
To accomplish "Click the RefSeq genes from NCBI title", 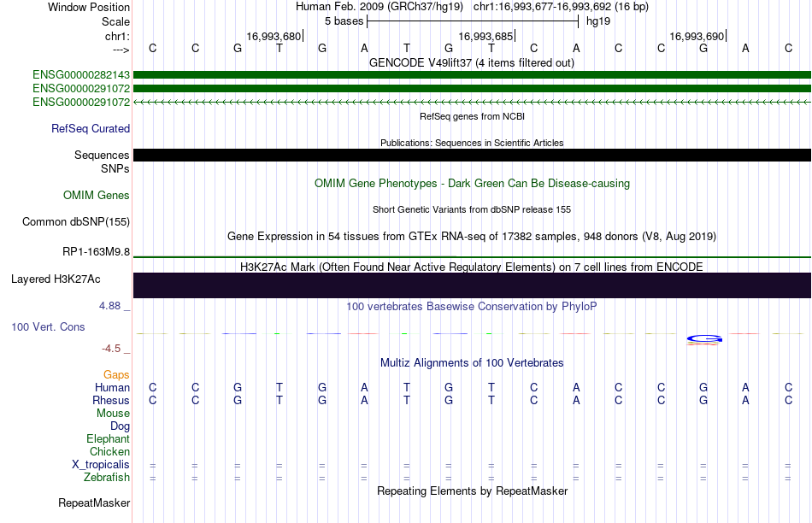I will pos(473,116).
